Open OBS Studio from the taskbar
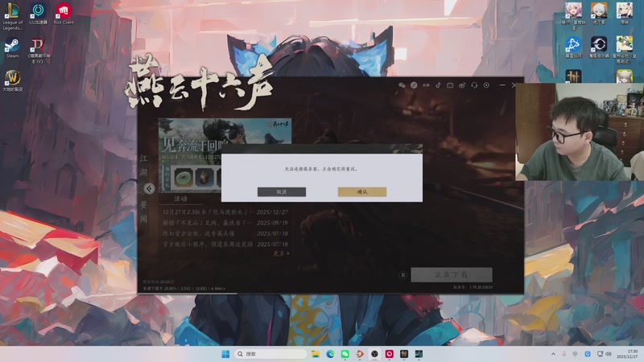 (x=374, y=354)
